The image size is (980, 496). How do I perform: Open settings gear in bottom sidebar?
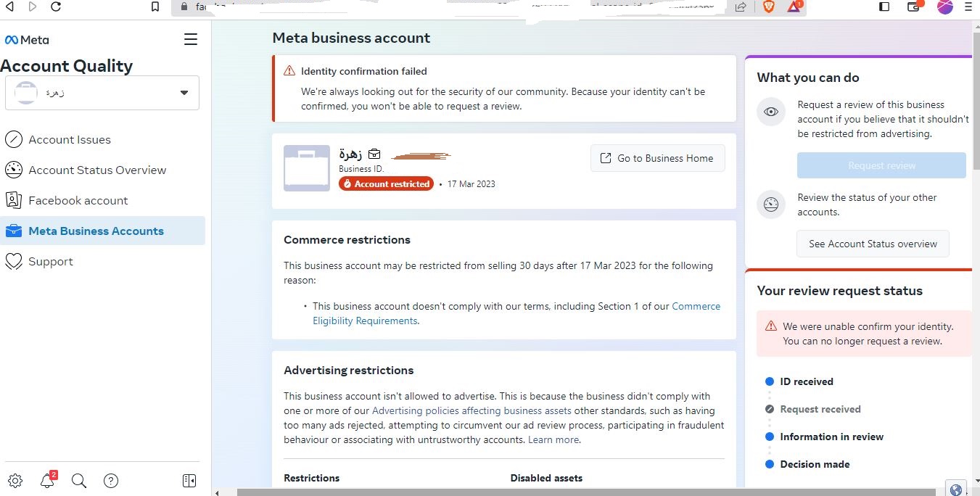[15, 480]
